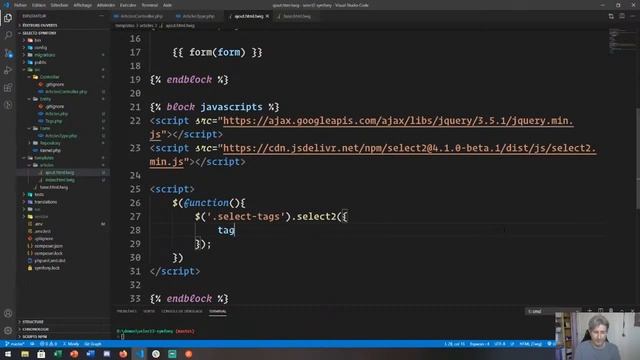Image resolution: width=640 pixels, height=360 pixels.
Task: Close the ajout.html.twig tab
Action: (x=267, y=16)
